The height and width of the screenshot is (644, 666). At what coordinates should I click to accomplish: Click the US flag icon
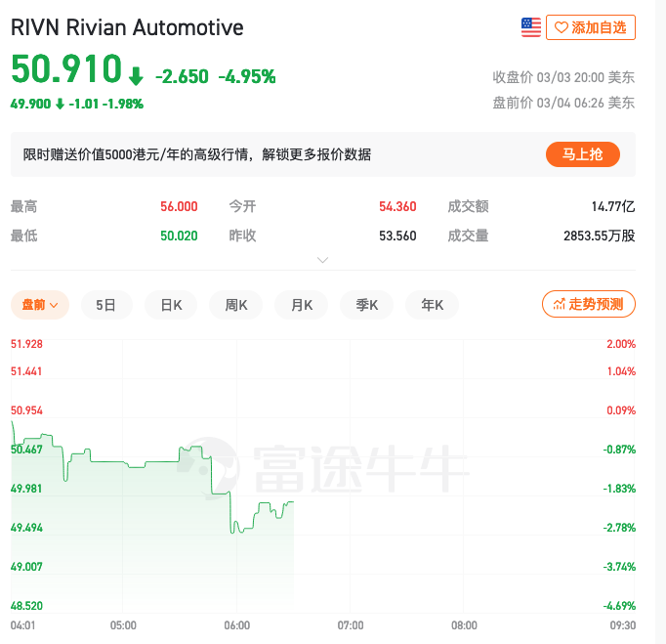coord(531,27)
